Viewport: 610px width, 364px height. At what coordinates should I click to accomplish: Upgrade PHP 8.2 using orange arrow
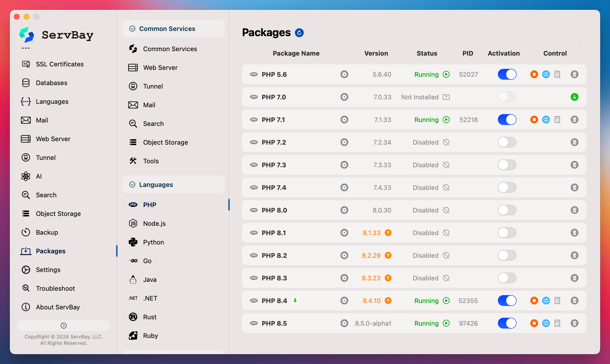coord(388,255)
